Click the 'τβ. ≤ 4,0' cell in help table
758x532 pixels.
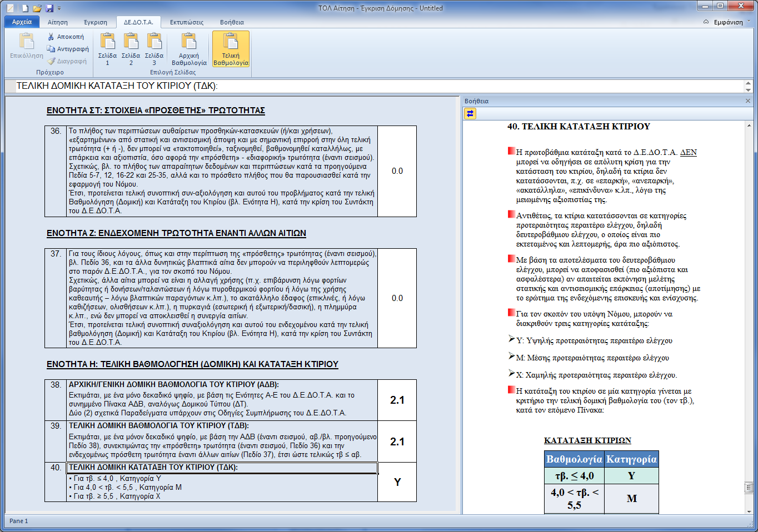tap(574, 476)
